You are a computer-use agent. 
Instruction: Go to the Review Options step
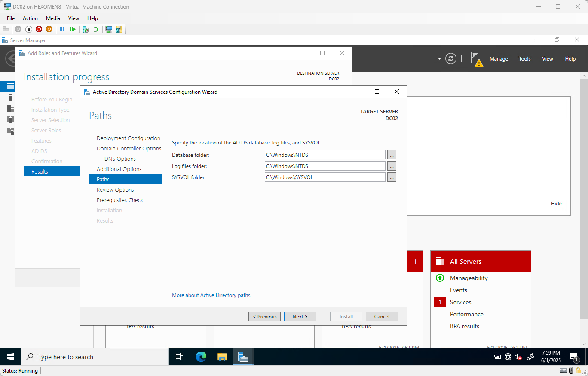click(x=115, y=190)
